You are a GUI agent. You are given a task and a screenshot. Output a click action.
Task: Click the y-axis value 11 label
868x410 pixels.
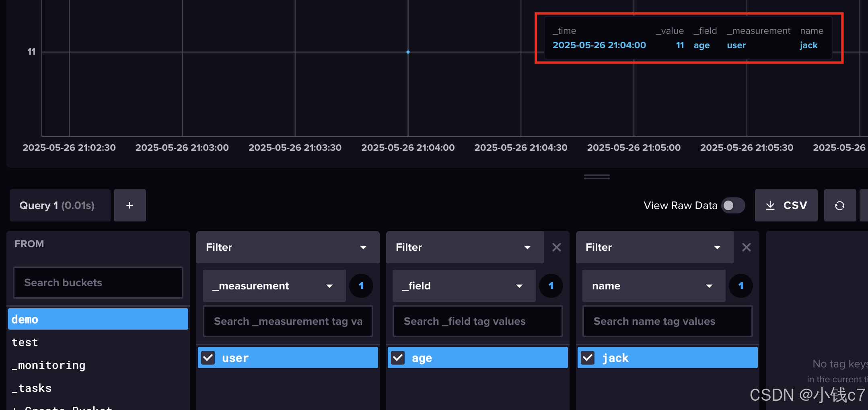[31, 51]
